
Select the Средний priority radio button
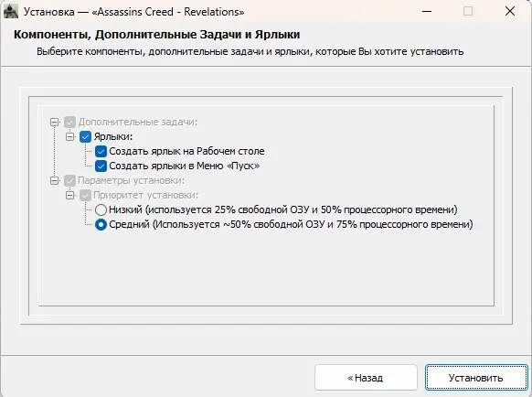pyautogui.click(x=101, y=224)
